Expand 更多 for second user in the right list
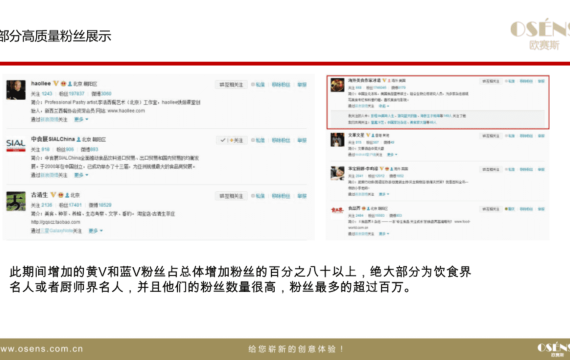Viewport: 570px width, 360px height. [x=392, y=155]
